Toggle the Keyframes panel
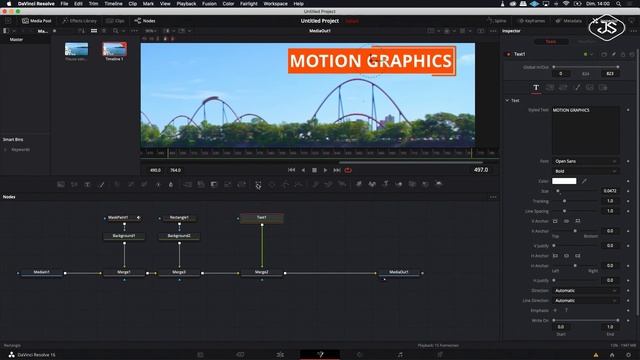Screen dimensions: 640x360 tap(531, 21)
